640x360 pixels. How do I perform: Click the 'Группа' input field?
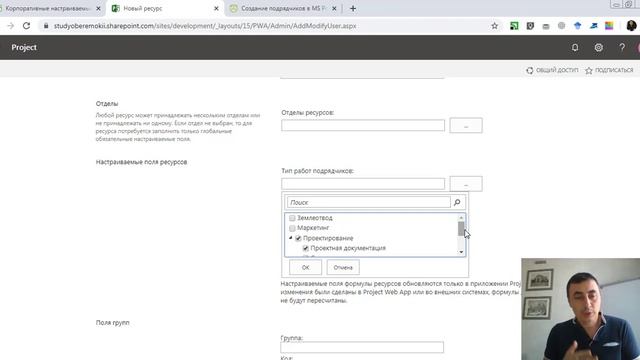pyautogui.click(x=362, y=347)
